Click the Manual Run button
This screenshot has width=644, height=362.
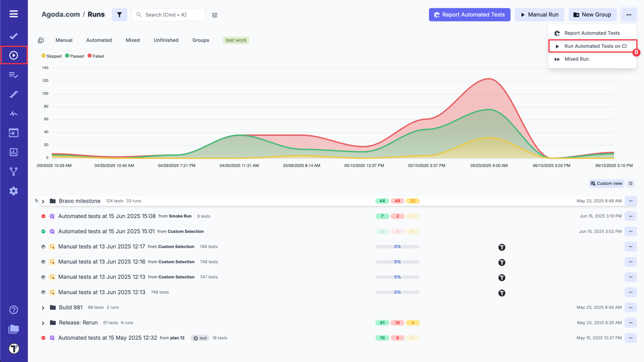(539, 15)
